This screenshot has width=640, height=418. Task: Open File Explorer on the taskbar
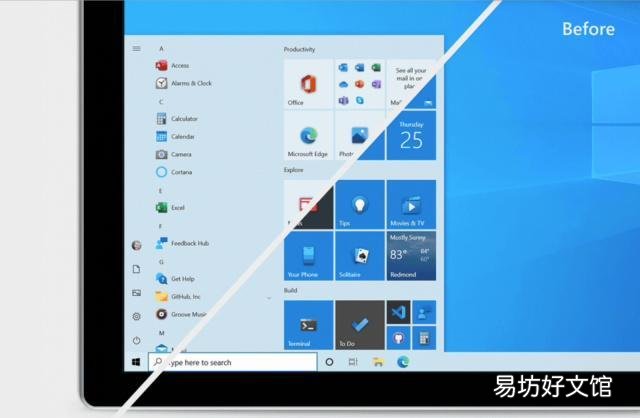click(378, 362)
